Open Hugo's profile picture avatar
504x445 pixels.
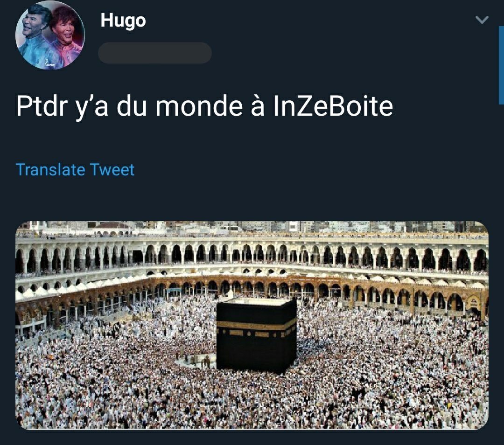click(x=50, y=35)
